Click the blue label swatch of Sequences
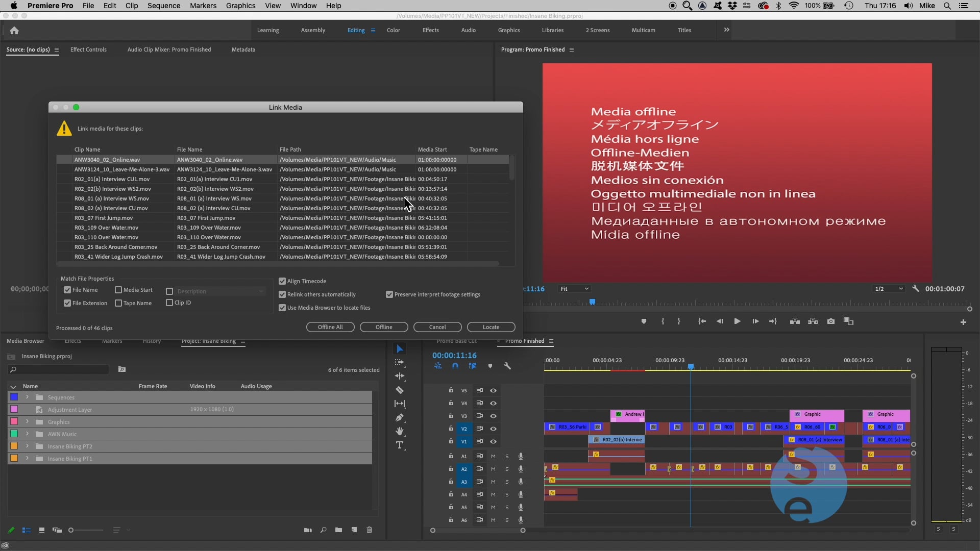The image size is (980, 551). 14,397
